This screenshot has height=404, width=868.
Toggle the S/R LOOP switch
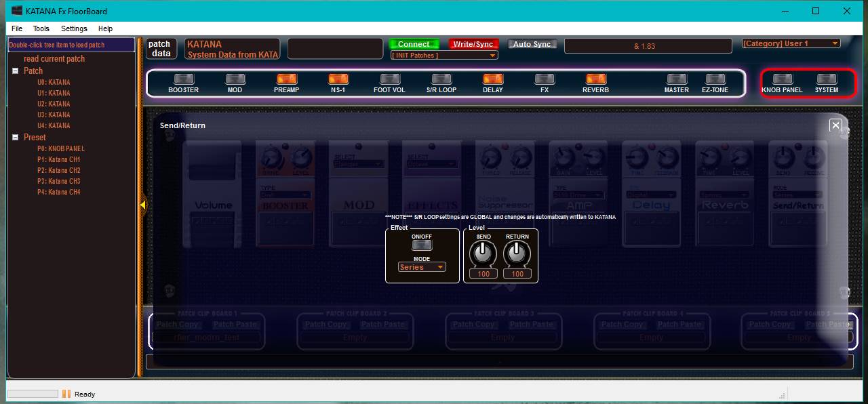coord(441,79)
